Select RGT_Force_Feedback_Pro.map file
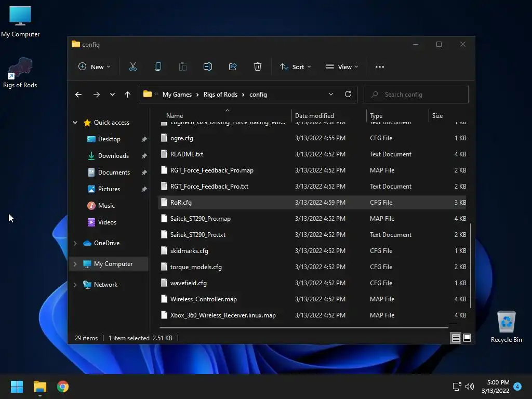532x399 pixels. 312,170
